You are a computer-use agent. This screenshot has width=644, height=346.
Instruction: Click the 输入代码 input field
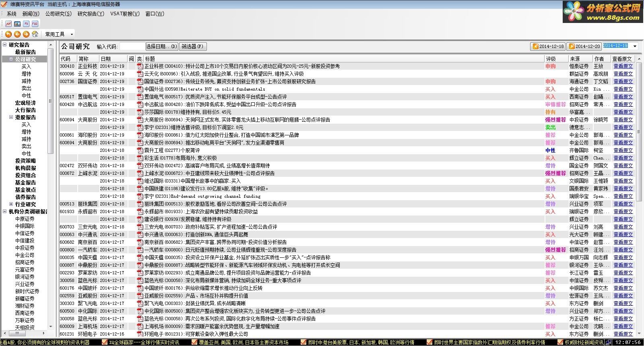(x=132, y=46)
